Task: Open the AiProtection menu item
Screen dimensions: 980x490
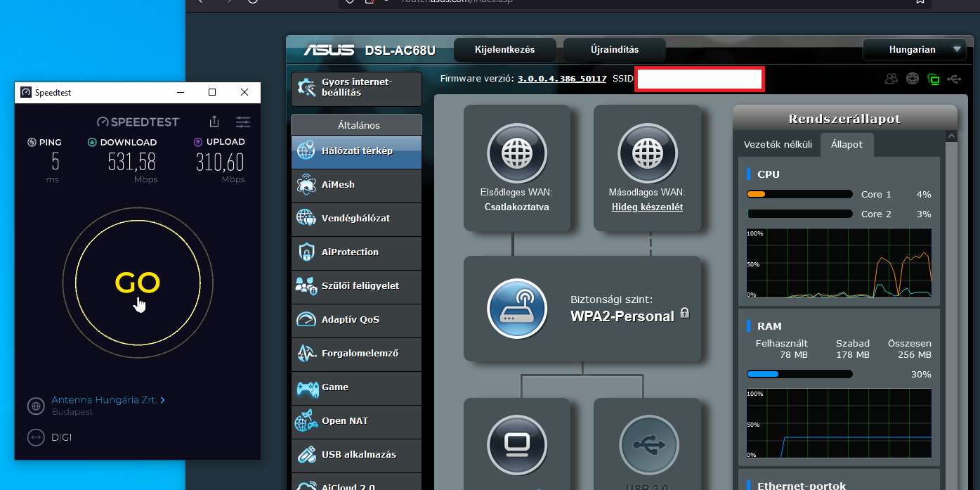Action: [356, 252]
